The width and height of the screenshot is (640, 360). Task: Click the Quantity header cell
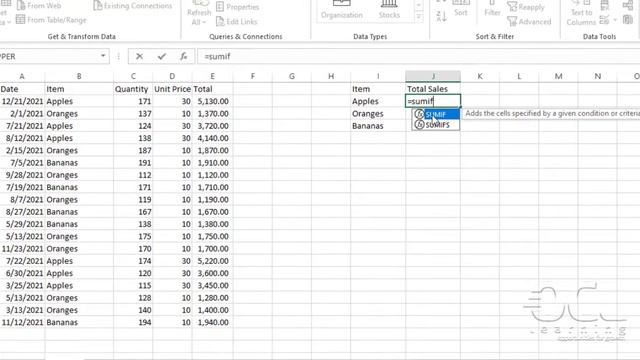[x=133, y=89]
